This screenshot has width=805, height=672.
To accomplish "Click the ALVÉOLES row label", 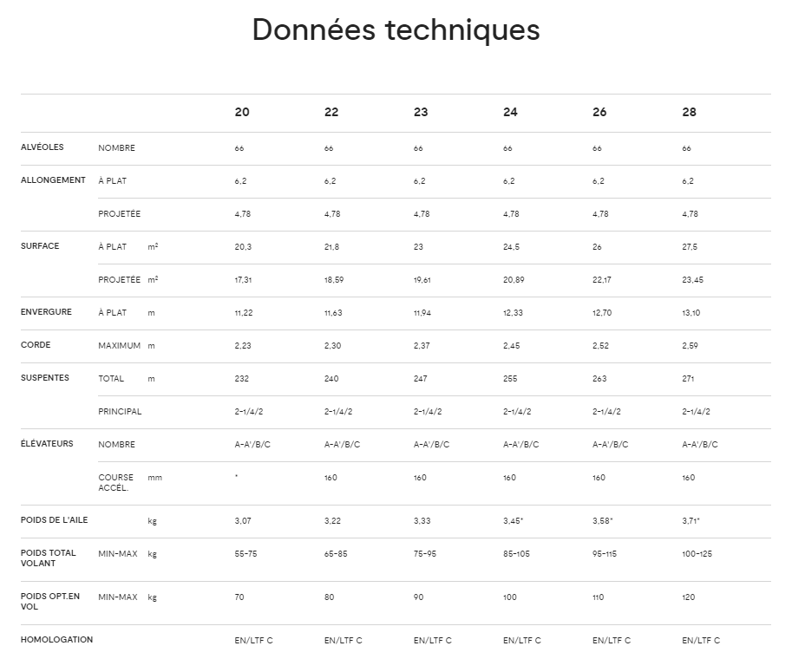I will (x=43, y=147).
